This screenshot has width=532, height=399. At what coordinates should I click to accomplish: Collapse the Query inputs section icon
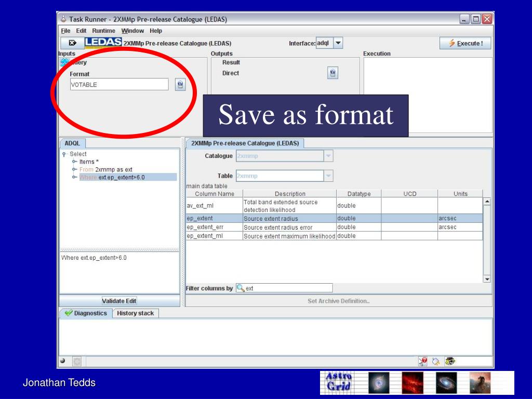pos(64,62)
